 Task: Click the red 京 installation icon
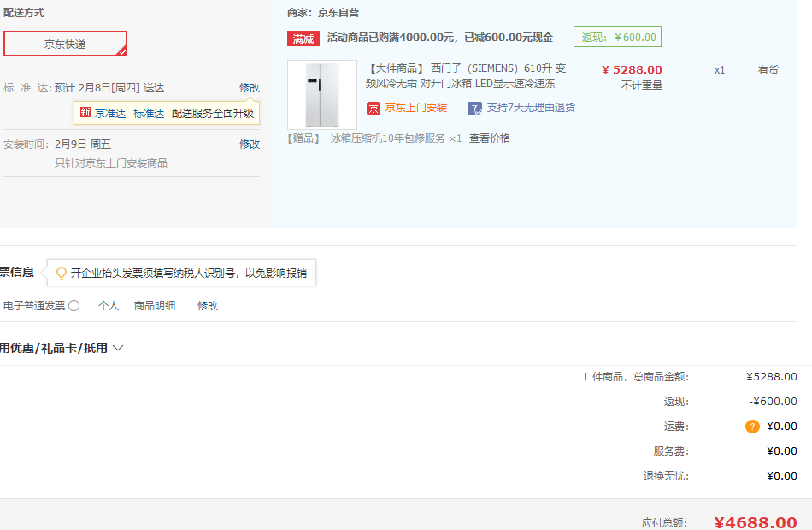click(374, 109)
